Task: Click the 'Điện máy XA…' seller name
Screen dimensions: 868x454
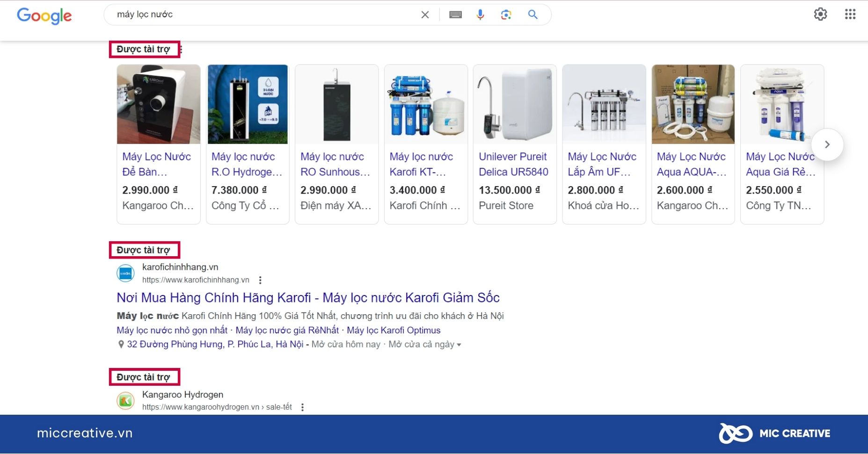Action: 336,206
